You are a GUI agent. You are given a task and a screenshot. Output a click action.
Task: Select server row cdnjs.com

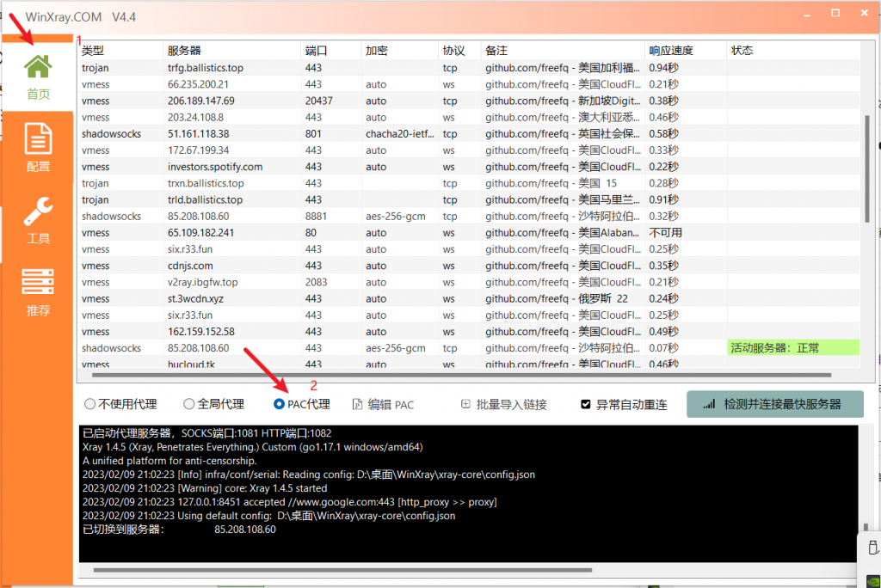pyautogui.click(x=469, y=266)
